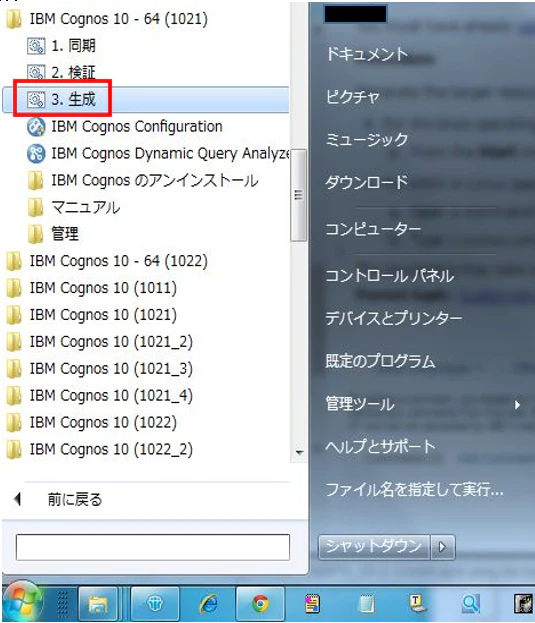Open IBM Cognos 10 (1022) folder
The image size is (535, 623).
[91, 422]
